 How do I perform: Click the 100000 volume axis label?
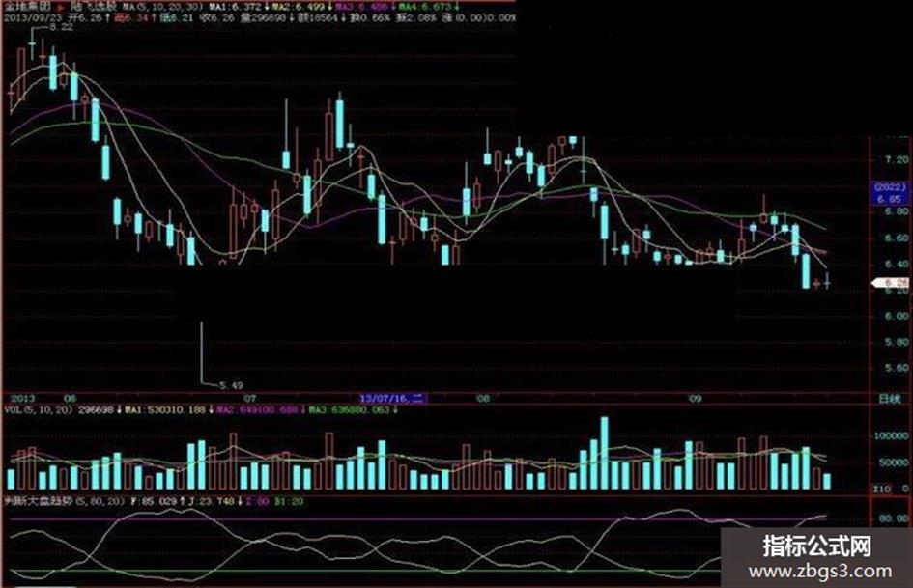coord(891,436)
